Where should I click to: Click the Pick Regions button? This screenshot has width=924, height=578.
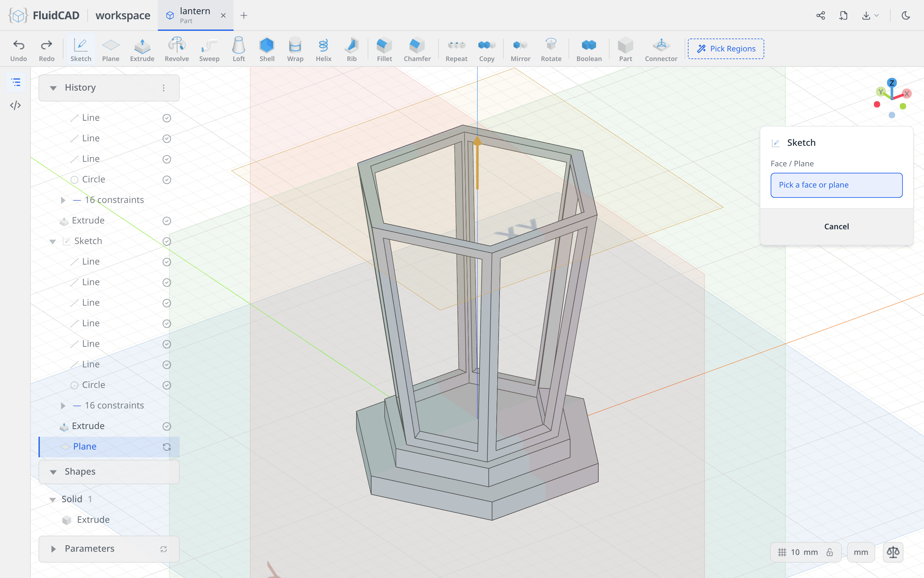726,48
